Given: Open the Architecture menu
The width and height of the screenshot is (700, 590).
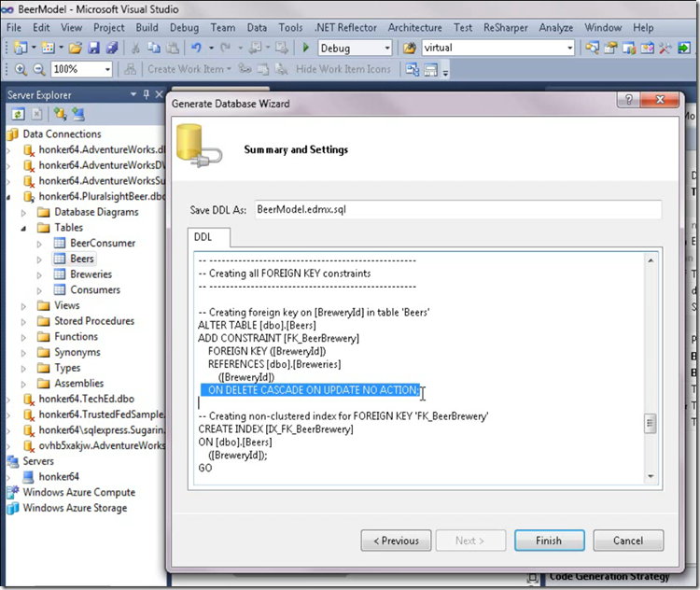Looking at the screenshot, I should click(414, 28).
